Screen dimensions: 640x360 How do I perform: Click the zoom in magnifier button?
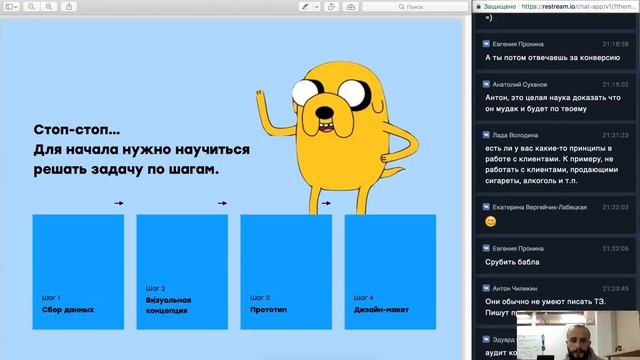[x=49, y=7]
